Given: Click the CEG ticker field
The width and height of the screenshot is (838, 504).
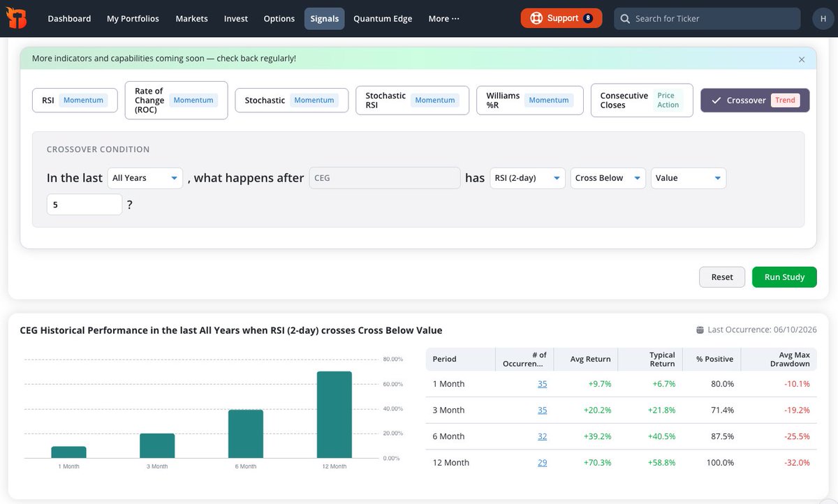Looking at the screenshot, I should coord(385,178).
